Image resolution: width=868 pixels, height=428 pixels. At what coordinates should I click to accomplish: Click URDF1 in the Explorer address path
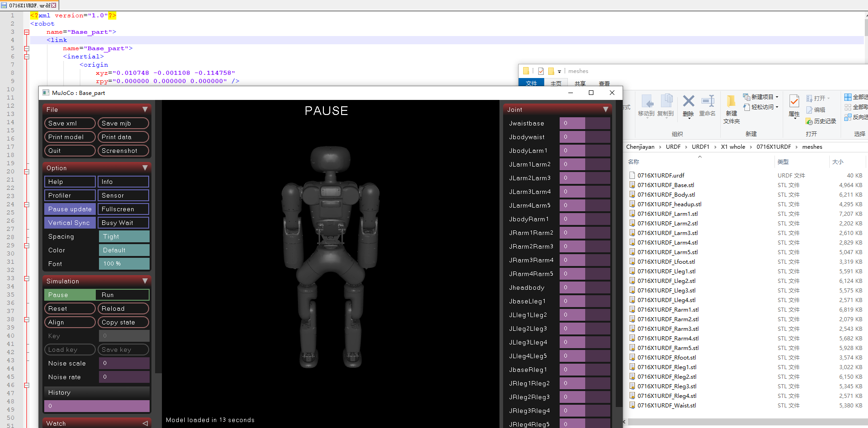700,147
